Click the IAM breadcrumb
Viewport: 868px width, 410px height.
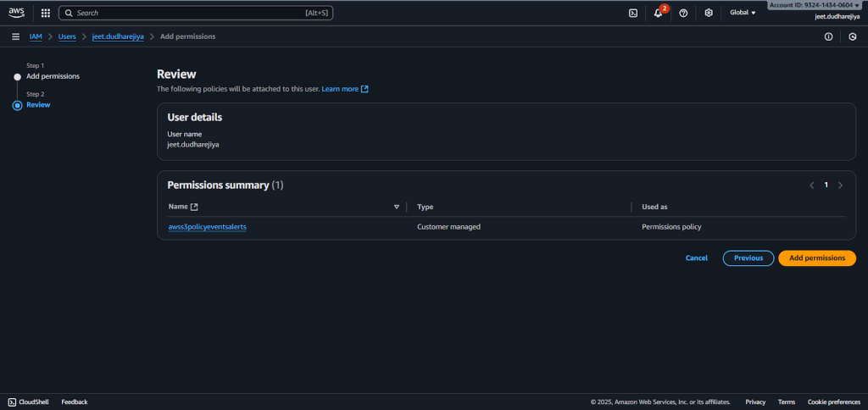[x=36, y=36]
